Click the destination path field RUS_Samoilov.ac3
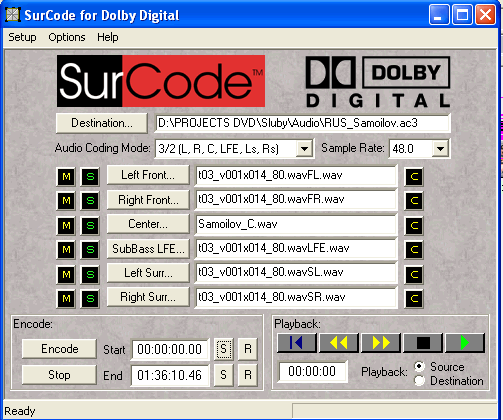 tap(302, 123)
